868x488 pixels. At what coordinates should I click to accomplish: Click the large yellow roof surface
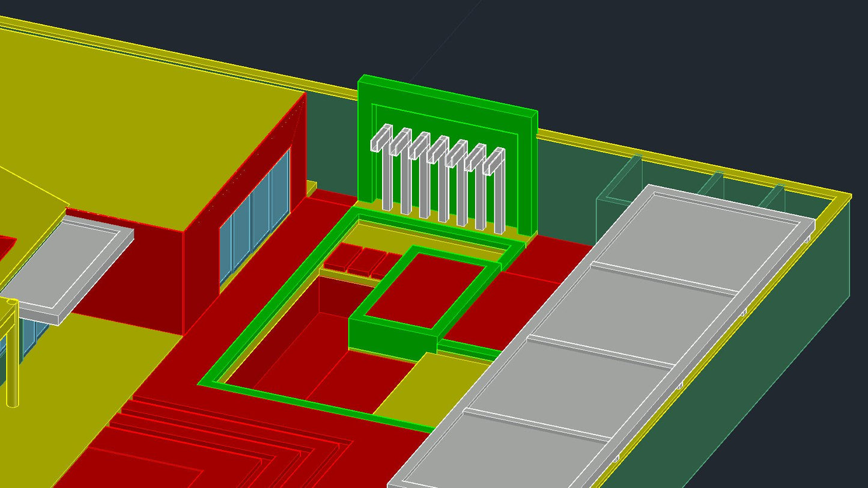click(x=120, y=90)
